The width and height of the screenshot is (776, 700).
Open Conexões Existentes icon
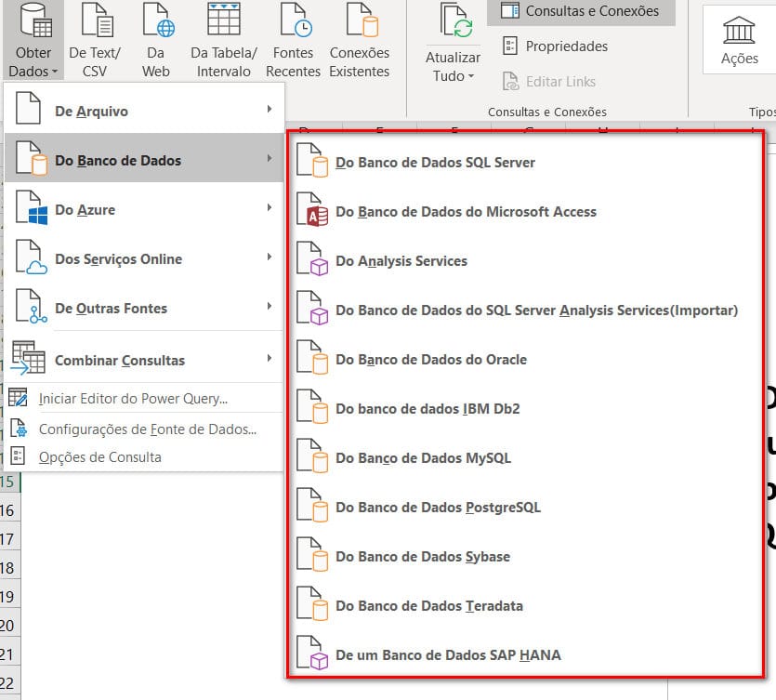tap(362, 20)
